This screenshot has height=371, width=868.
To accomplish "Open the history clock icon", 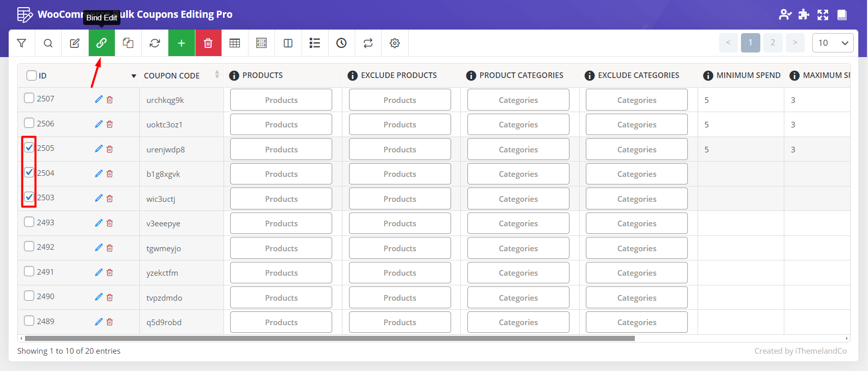I will (341, 43).
